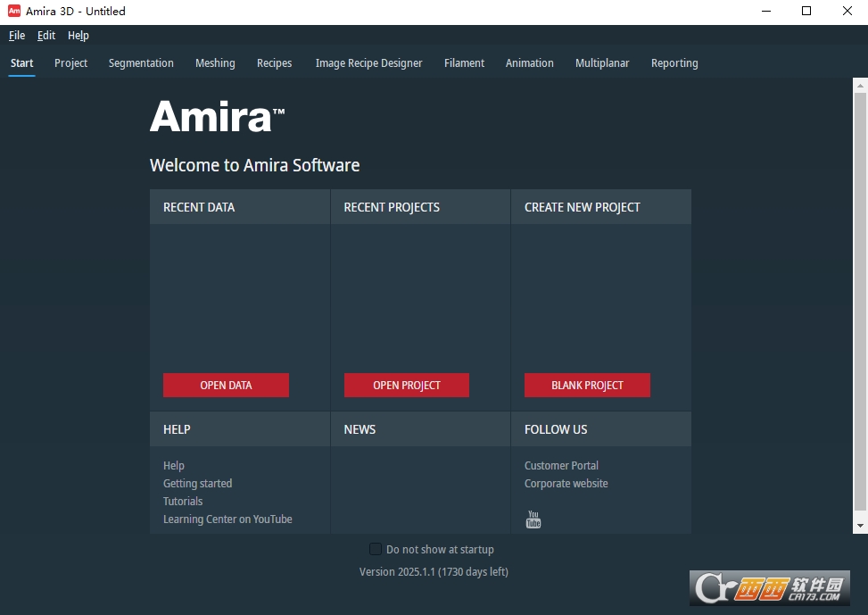Switch to the Start tab
This screenshot has height=615, width=868.
pyautogui.click(x=21, y=63)
